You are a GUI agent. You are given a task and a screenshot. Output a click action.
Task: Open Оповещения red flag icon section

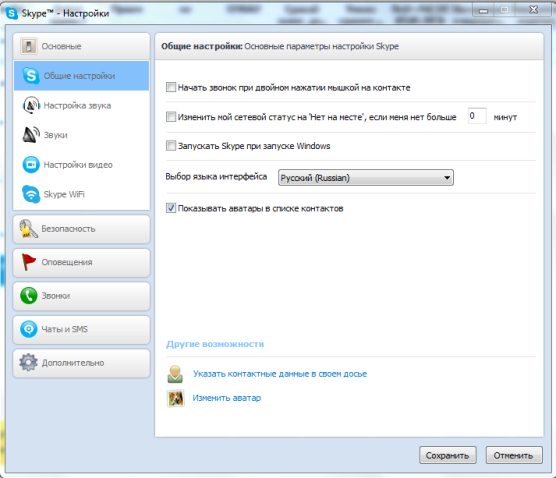28,262
